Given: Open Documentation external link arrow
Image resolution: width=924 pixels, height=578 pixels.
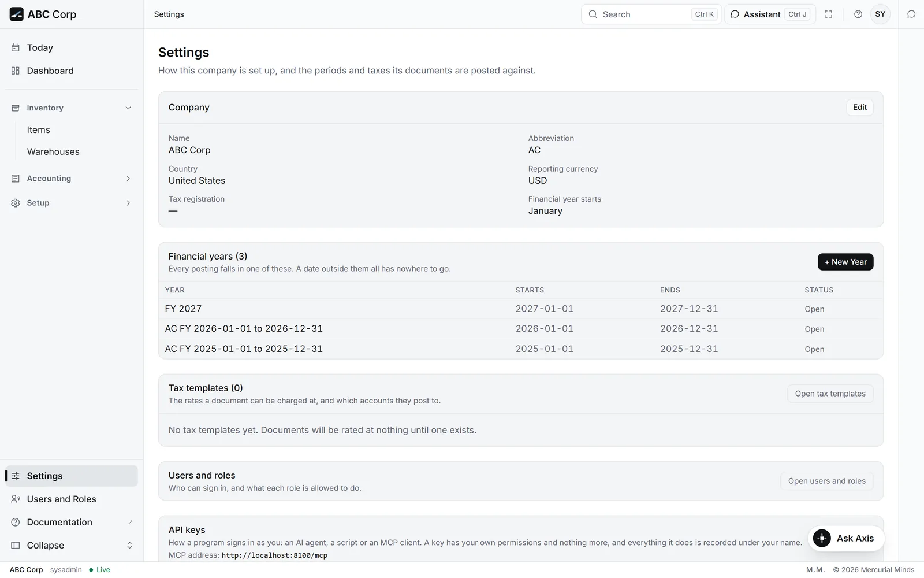Looking at the screenshot, I should point(130,522).
